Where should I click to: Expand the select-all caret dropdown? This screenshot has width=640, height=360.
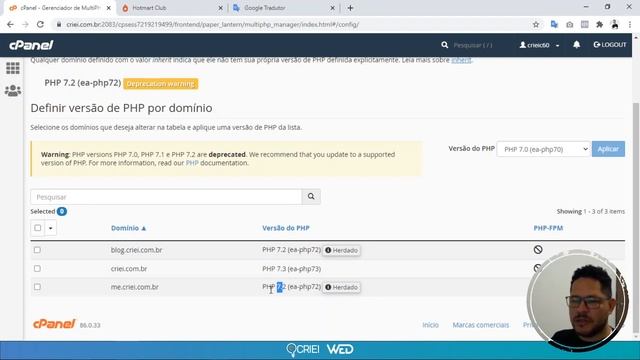(x=51, y=228)
